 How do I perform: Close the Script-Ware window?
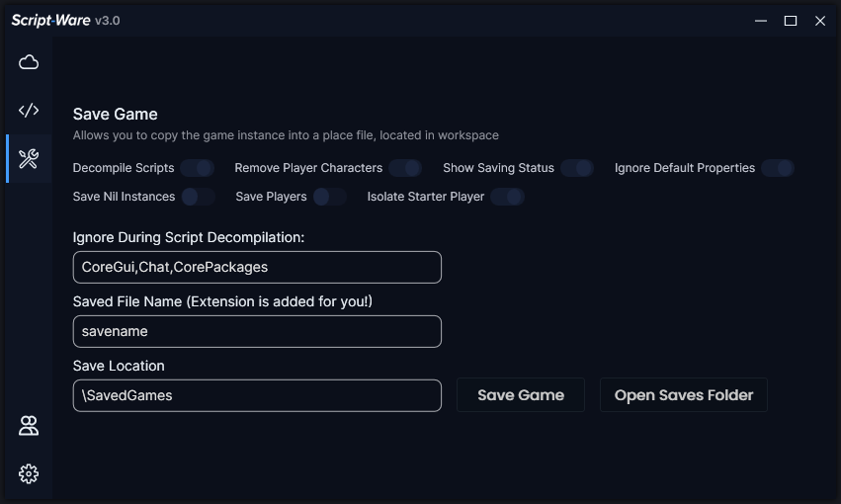pos(820,21)
